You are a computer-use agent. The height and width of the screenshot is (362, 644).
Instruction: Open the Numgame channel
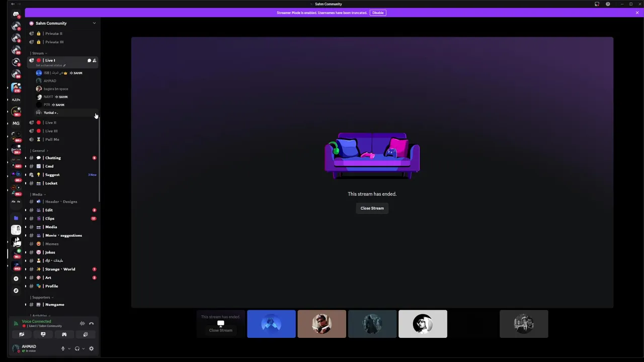coord(62,305)
